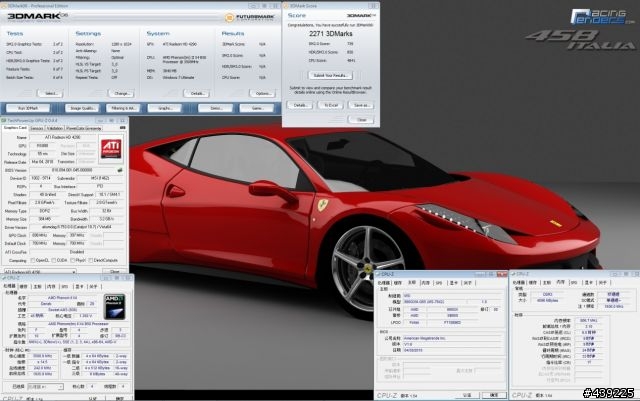This screenshot has height=401, width=640.
Task: Click the To Excel button
Action: [x=331, y=105]
